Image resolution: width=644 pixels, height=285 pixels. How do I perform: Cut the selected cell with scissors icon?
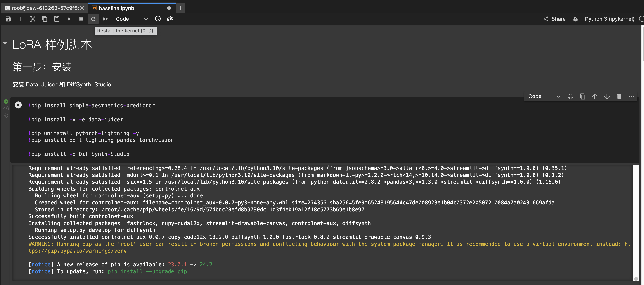[x=32, y=19]
